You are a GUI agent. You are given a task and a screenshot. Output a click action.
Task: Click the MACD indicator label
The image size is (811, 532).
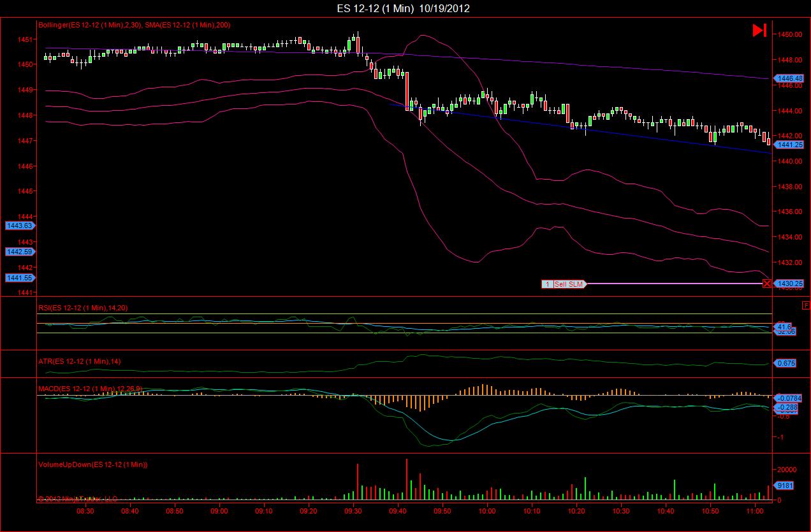(x=91, y=388)
